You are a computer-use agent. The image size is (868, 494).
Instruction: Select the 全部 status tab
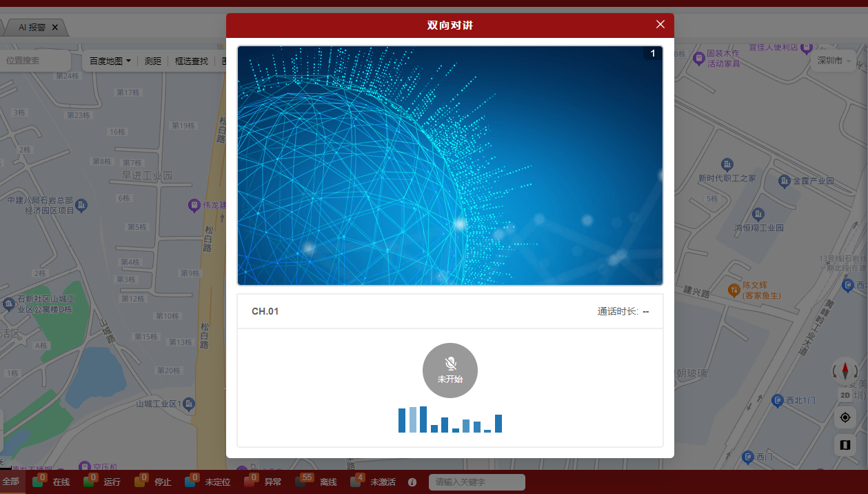click(11, 482)
